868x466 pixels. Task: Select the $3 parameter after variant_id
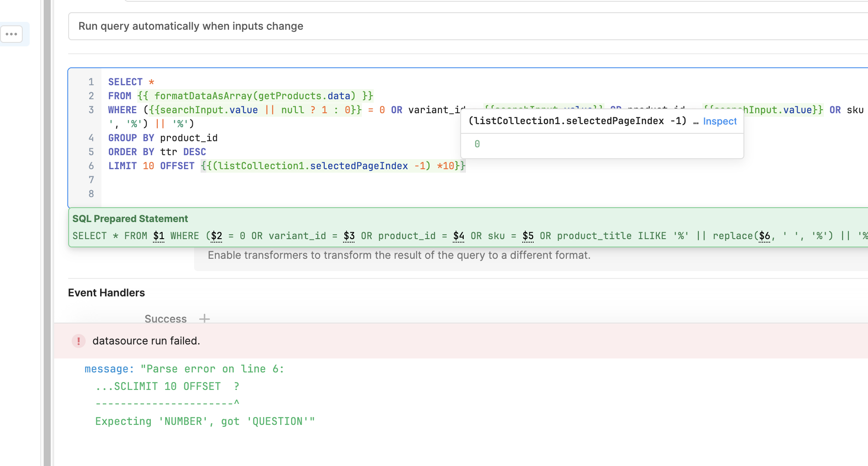349,236
